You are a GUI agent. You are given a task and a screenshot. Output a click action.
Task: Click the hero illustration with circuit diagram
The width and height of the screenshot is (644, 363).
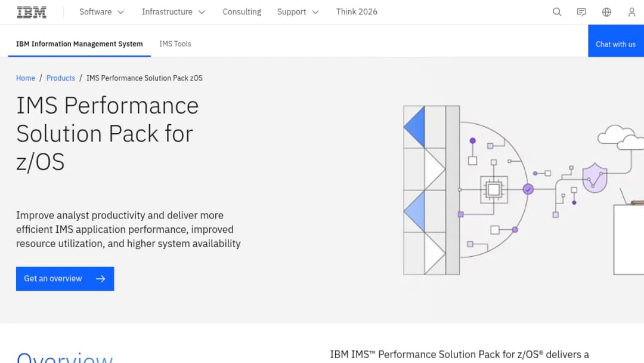(x=524, y=190)
